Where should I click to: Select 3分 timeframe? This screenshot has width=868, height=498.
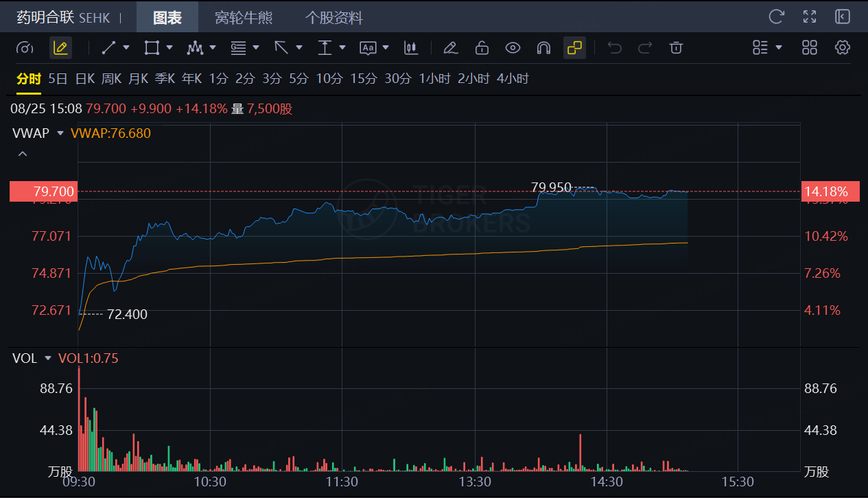click(x=272, y=79)
